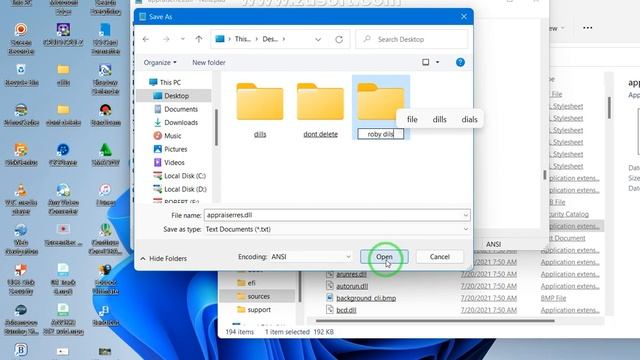Choose the 'file' text suggestion
Viewport: 640px width, 360px height.
coord(412,120)
